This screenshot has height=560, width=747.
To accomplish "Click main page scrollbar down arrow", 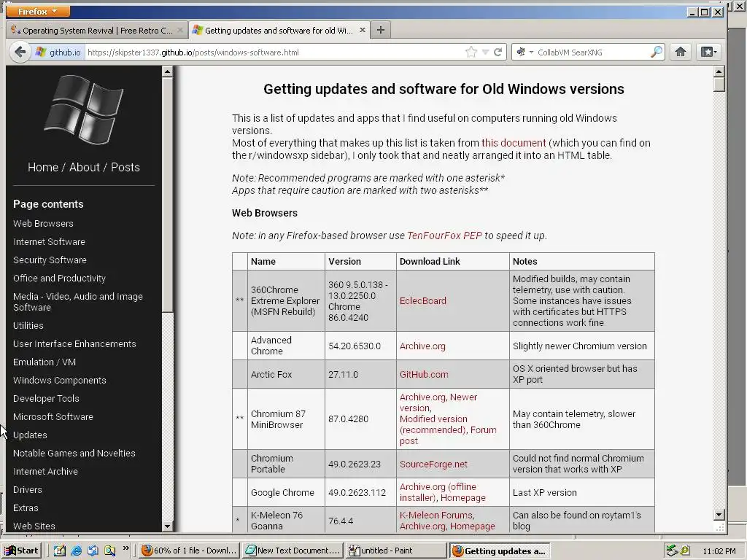I will click(x=719, y=515).
